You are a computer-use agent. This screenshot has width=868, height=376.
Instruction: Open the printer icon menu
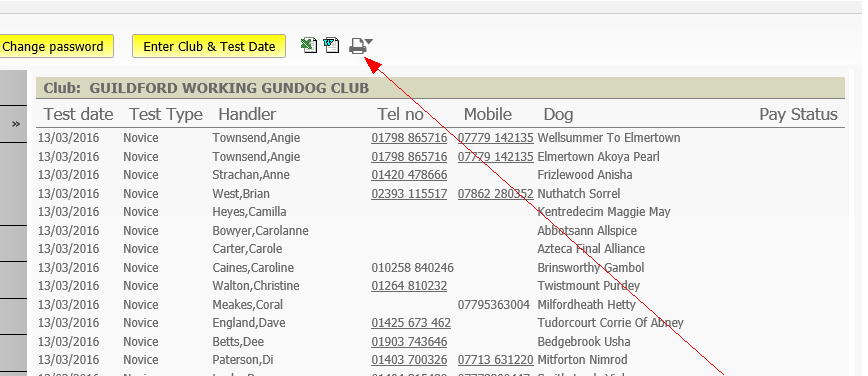click(361, 46)
